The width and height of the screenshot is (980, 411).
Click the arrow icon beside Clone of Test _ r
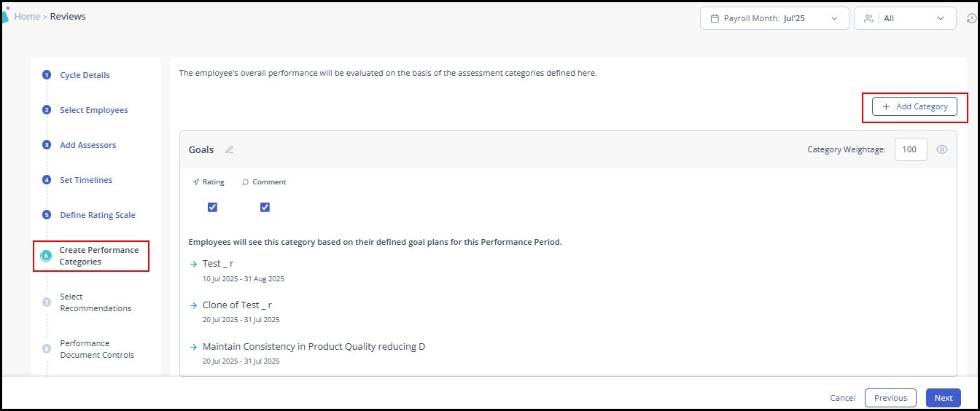pyautogui.click(x=193, y=305)
